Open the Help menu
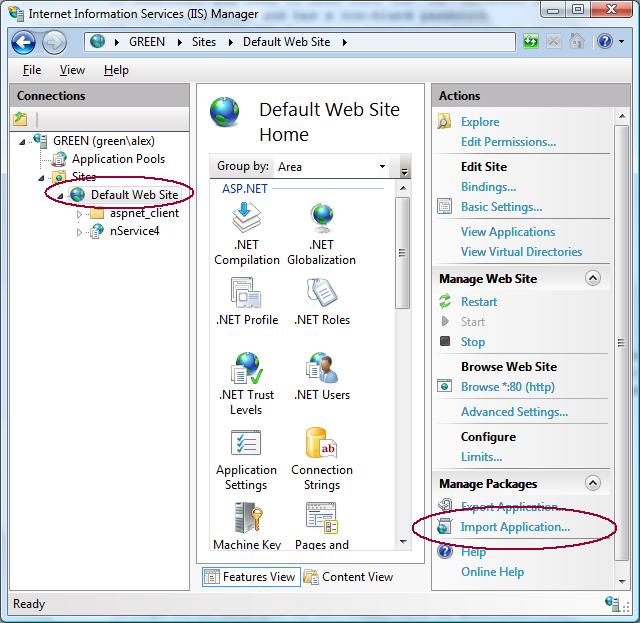The height and width of the screenshot is (623, 640). click(x=116, y=70)
